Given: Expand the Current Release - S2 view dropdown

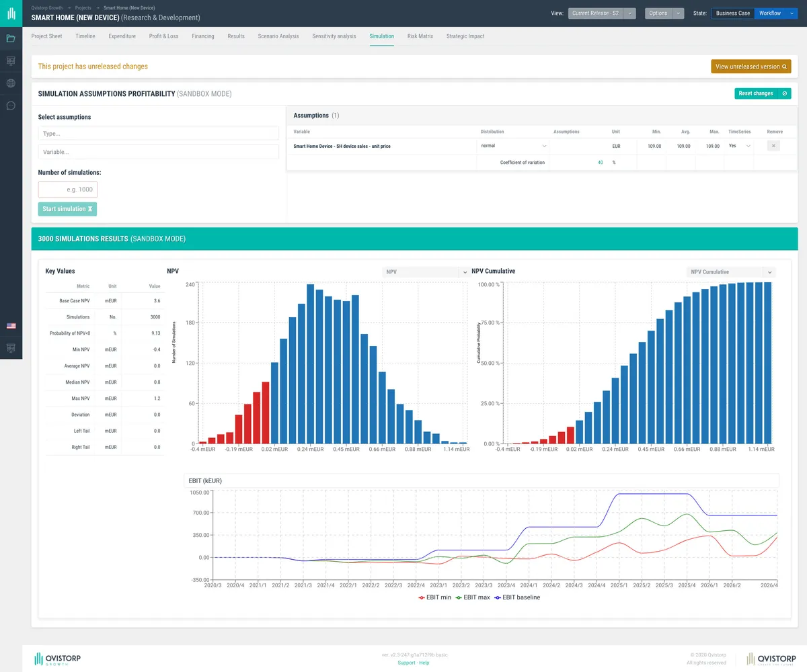Looking at the screenshot, I should tap(629, 13).
